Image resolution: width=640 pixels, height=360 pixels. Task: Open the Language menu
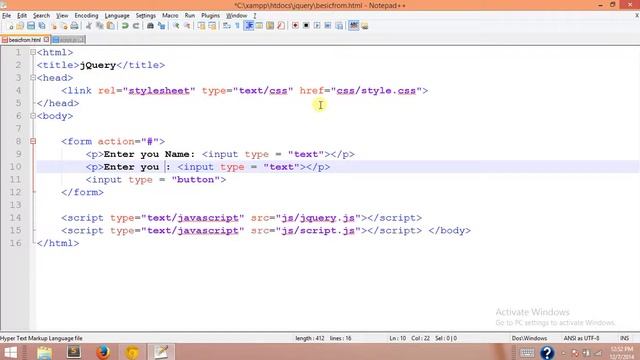(117, 16)
